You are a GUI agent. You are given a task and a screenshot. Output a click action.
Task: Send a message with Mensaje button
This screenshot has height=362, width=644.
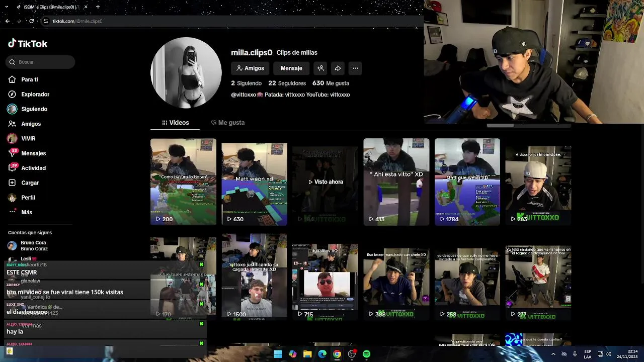[x=291, y=68]
